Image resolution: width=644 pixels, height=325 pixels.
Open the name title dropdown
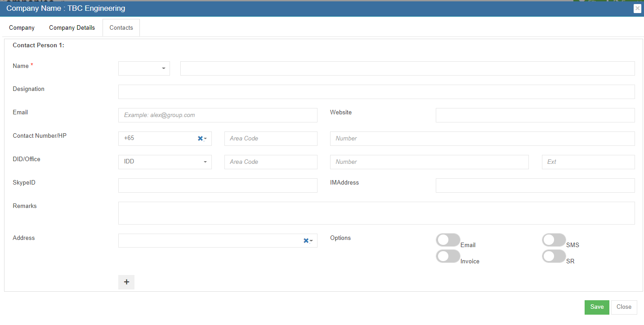[x=144, y=68]
